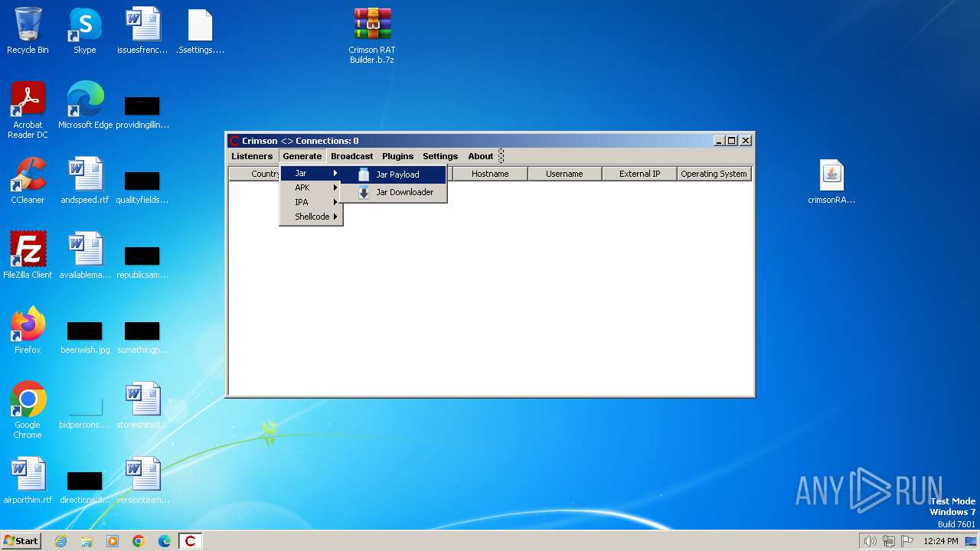Click the menu bar drag handle grip
The height and width of the screenshot is (551, 980).
[501, 156]
